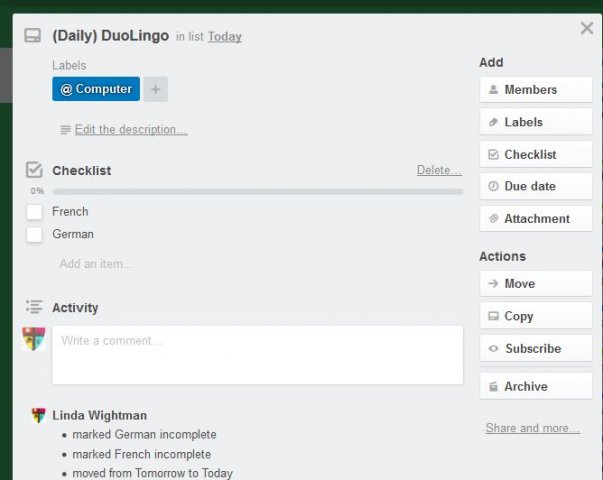Image resolution: width=603 pixels, height=480 pixels.
Task: Click the Delete link for the Checklist
Action: click(x=439, y=170)
